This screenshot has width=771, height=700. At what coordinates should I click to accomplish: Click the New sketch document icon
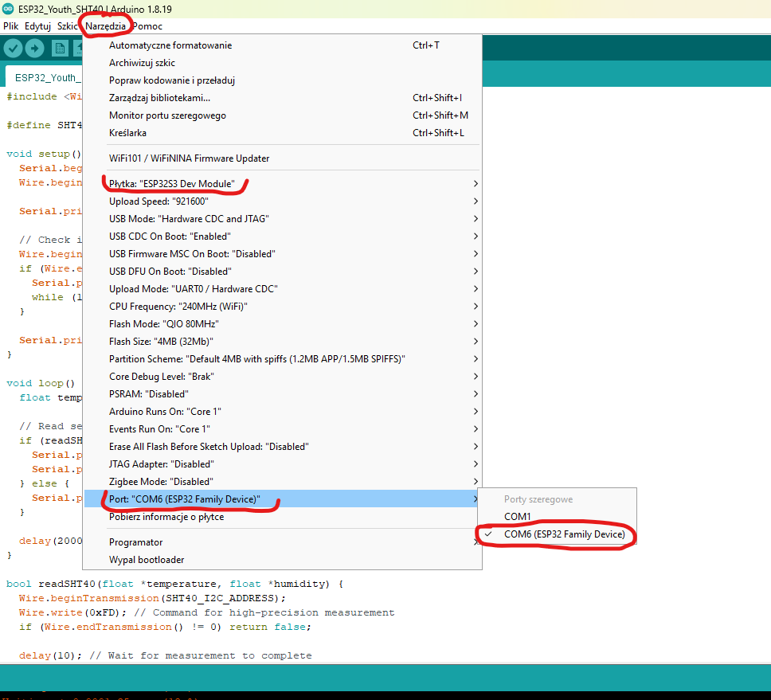(x=60, y=48)
